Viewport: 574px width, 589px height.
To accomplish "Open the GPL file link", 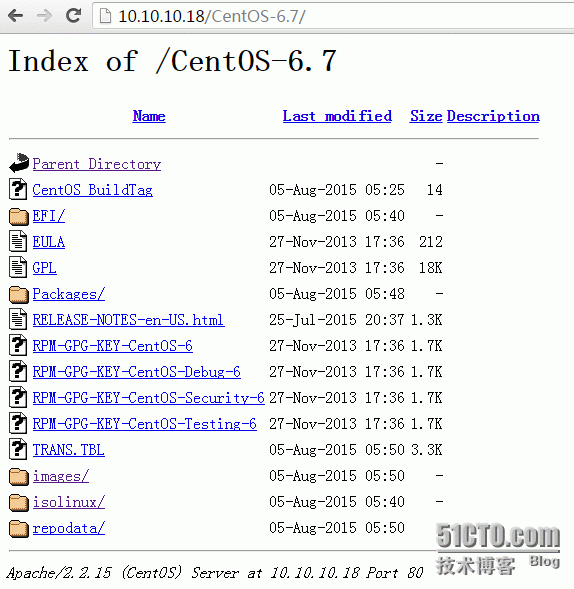I will pos(45,268).
